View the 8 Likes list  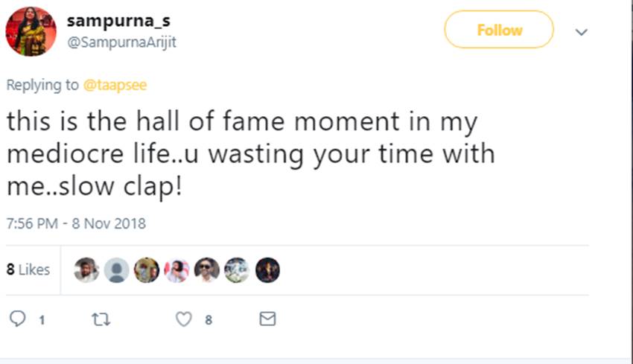pyautogui.click(x=28, y=269)
